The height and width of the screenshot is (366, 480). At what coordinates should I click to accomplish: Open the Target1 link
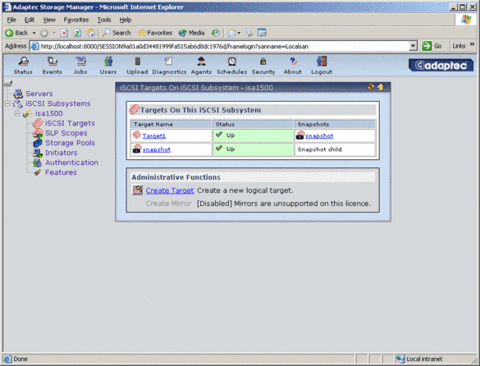pos(154,136)
